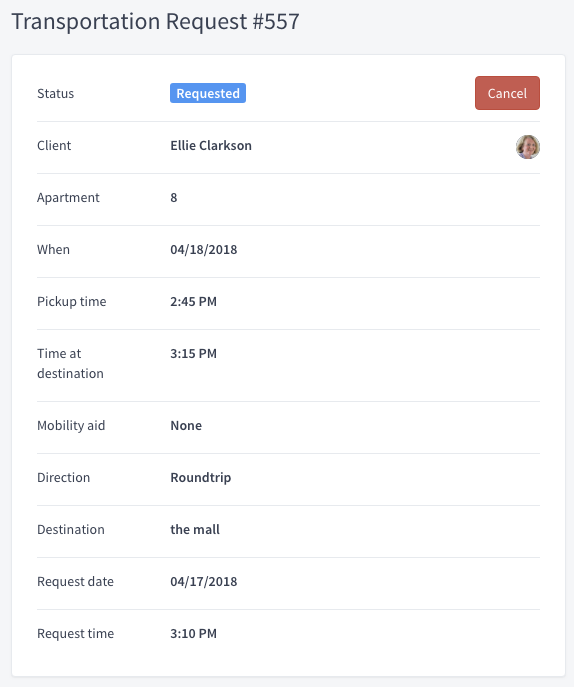
Task: Select the client name Ellie Clarkson
Action: pyautogui.click(x=211, y=145)
